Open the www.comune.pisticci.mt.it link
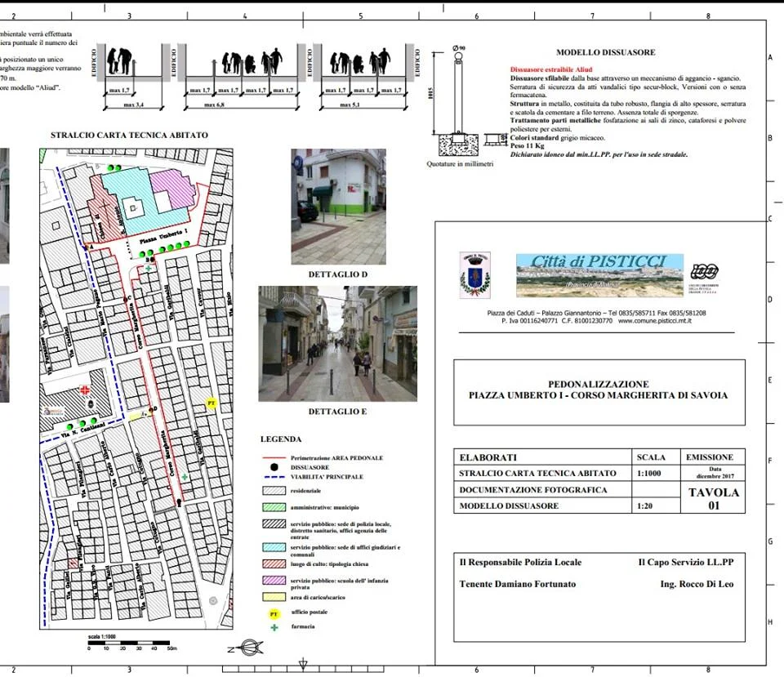This screenshot has width=784, height=677. [654, 321]
